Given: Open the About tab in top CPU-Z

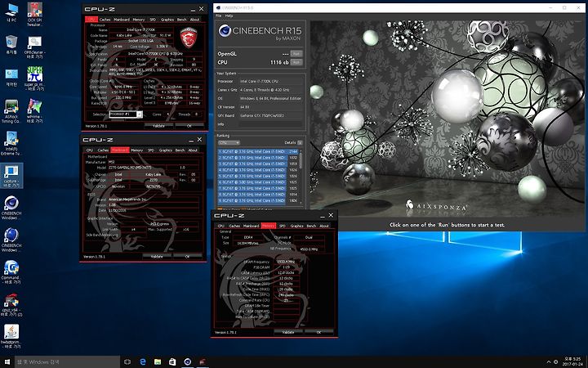Looking at the screenshot, I should coord(194,20).
